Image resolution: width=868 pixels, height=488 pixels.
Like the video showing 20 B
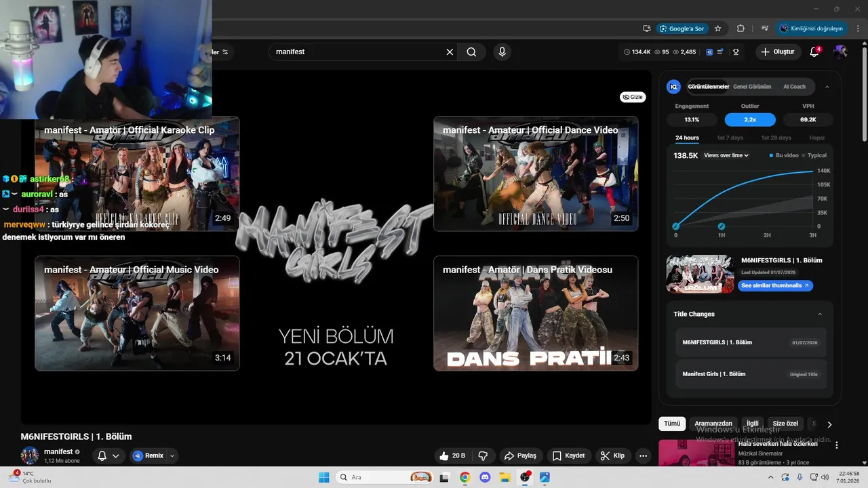pos(452,455)
